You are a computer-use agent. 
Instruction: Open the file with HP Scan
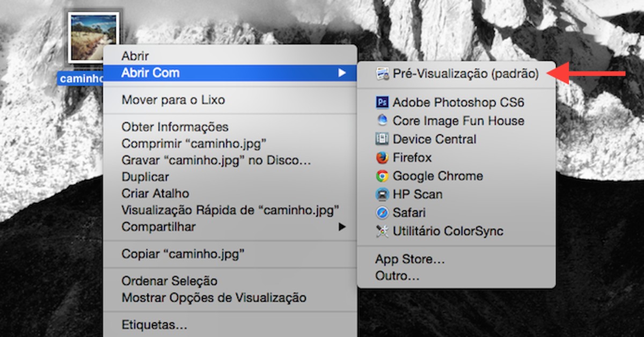[x=418, y=194]
